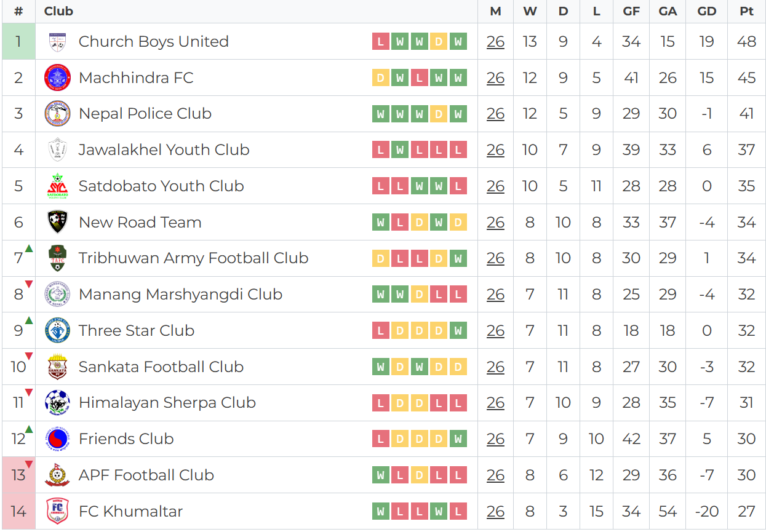Click the Church Boys United club logo
Screen dimensions: 766x532
click(57, 42)
